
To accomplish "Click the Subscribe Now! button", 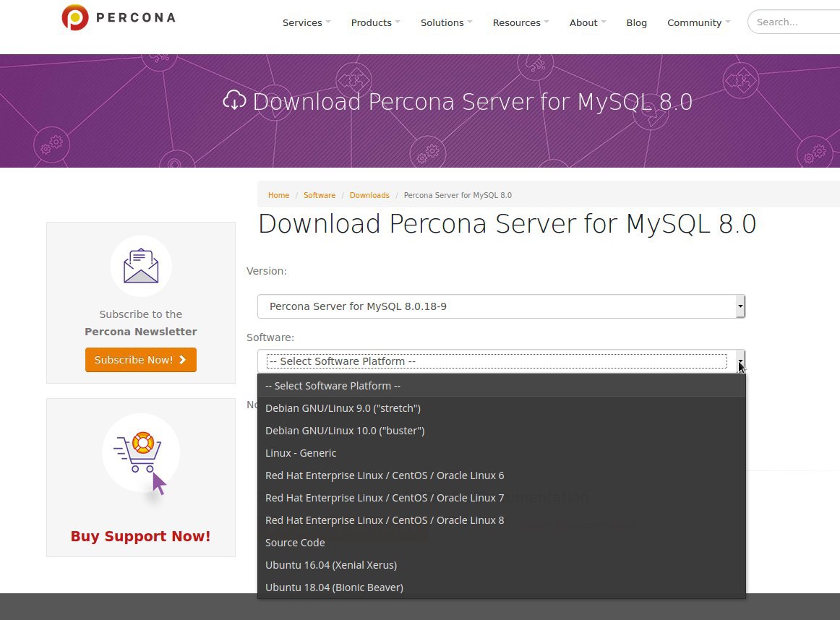I will tap(141, 360).
